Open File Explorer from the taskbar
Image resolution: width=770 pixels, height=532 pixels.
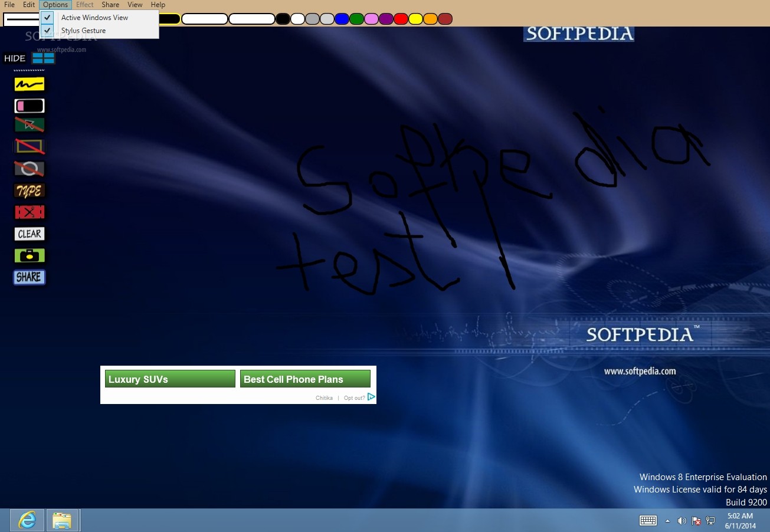(x=62, y=520)
